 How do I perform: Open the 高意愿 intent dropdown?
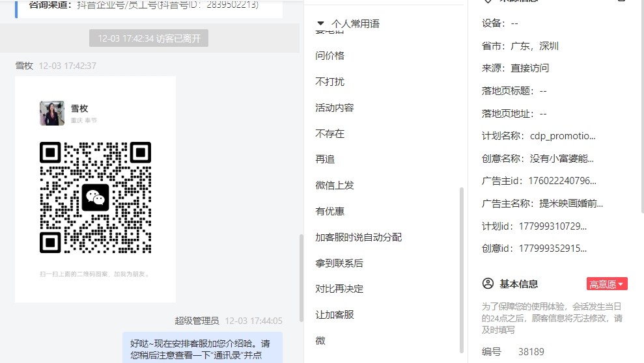[607, 284]
